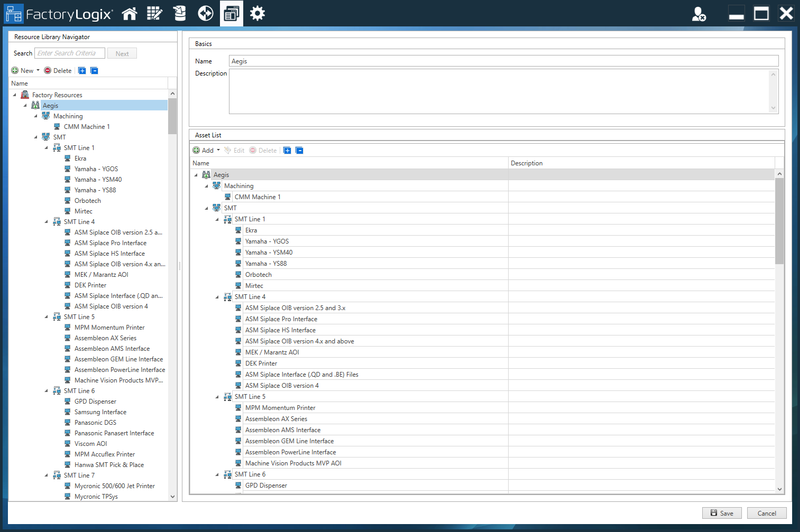800x532 pixels.
Task: Select Yamaha - YSM40 in navigator tree
Action: pos(98,180)
